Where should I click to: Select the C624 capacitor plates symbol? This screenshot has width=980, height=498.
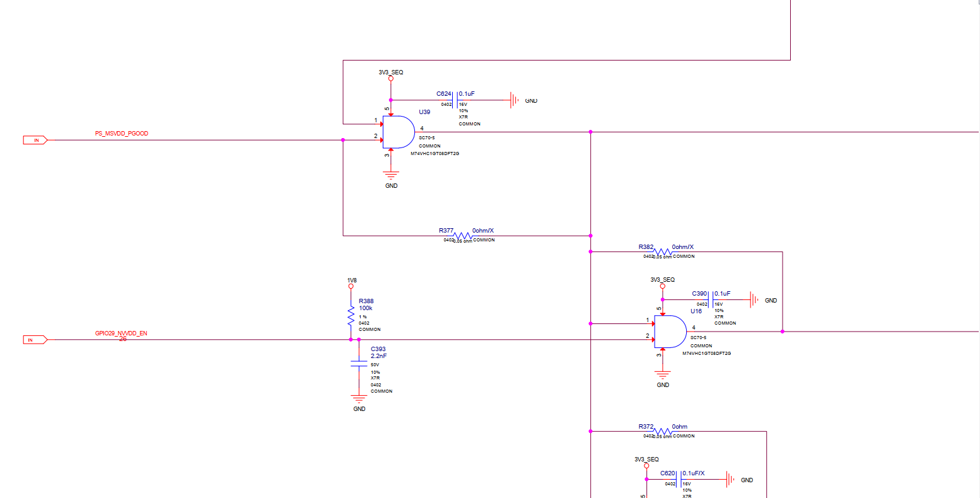pyautogui.click(x=455, y=100)
